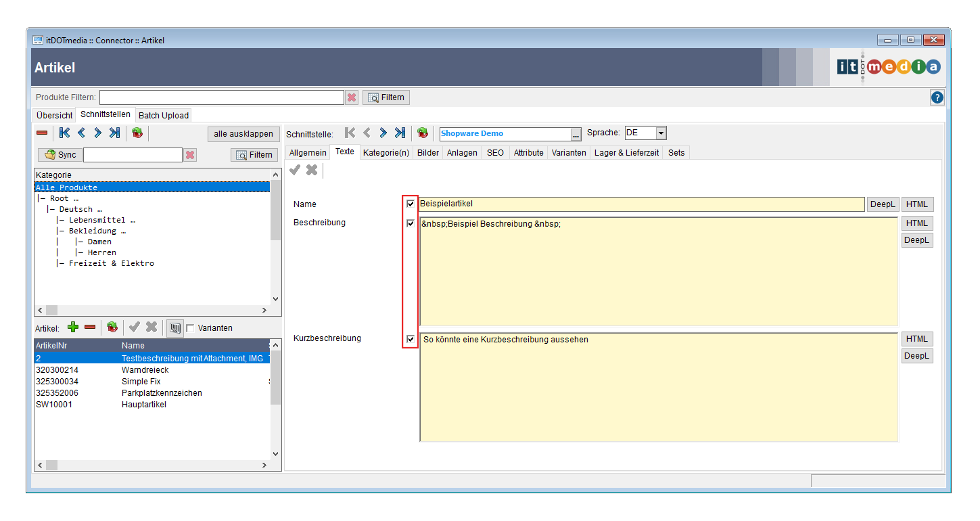
Task: Go to last interface record in Schnittstelle bar
Action: coord(400,133)
